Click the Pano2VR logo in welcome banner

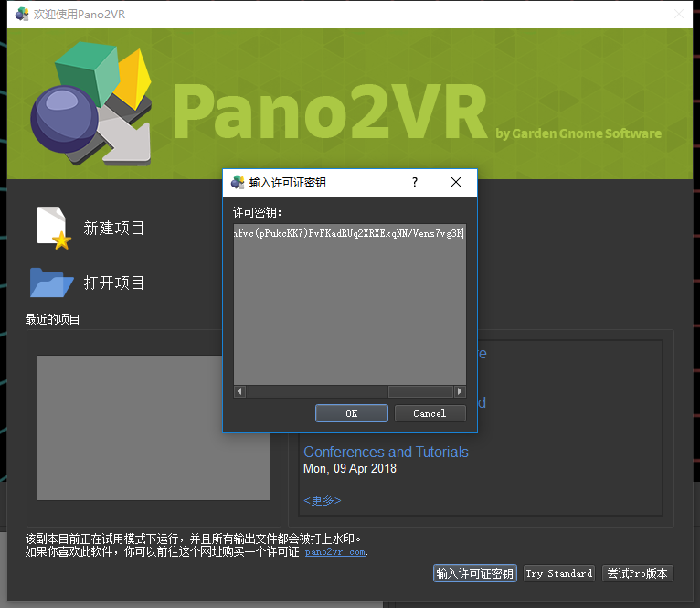click(91, 103)
